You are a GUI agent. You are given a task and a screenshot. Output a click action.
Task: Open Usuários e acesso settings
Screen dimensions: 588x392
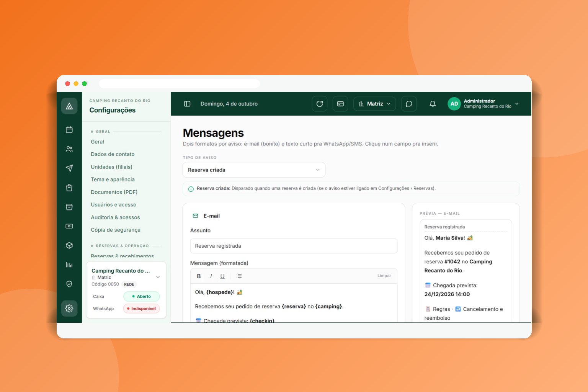(x=113, y=205)
